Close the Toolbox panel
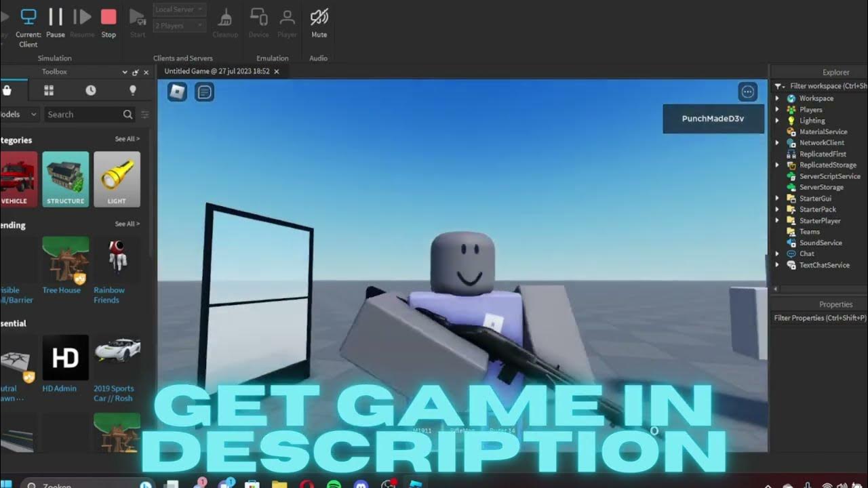The image size is (868, 488). click(146, 72)
